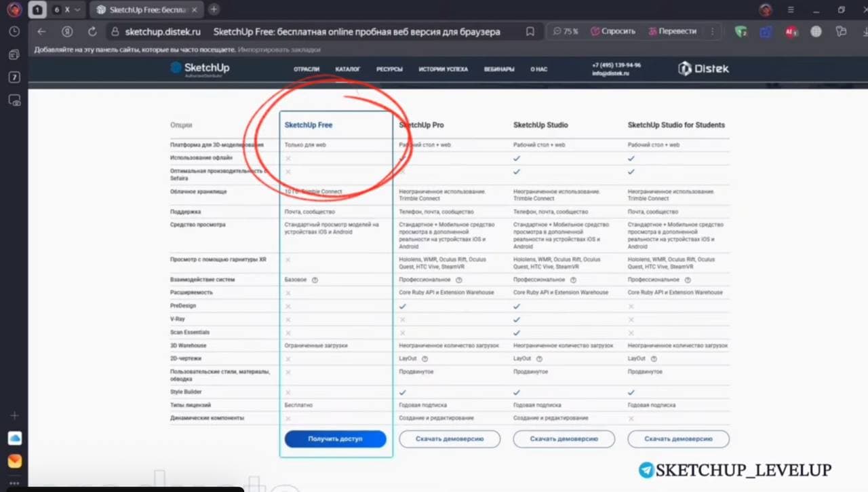Open the green shield protection extension
This screenshot has width=868, height=492.
point(741,32)
